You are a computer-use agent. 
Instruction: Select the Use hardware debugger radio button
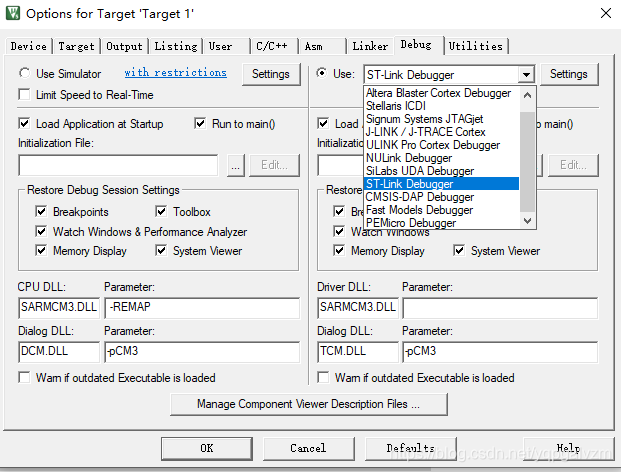pos(322,73)
